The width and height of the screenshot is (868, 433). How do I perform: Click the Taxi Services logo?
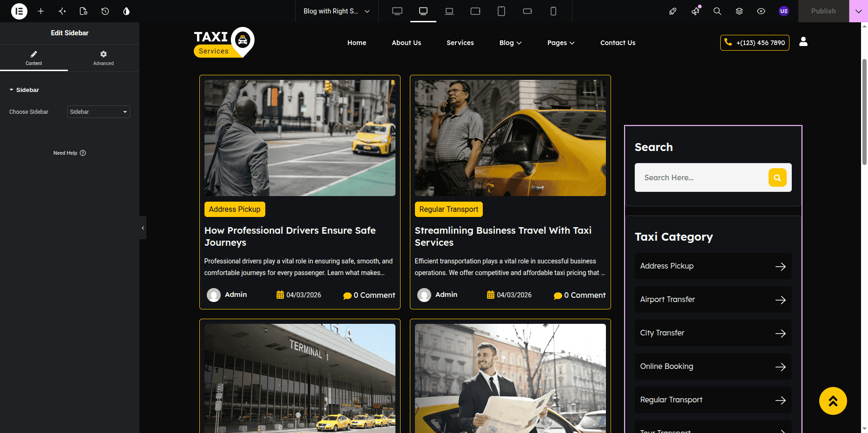click(x=224, y=42)
